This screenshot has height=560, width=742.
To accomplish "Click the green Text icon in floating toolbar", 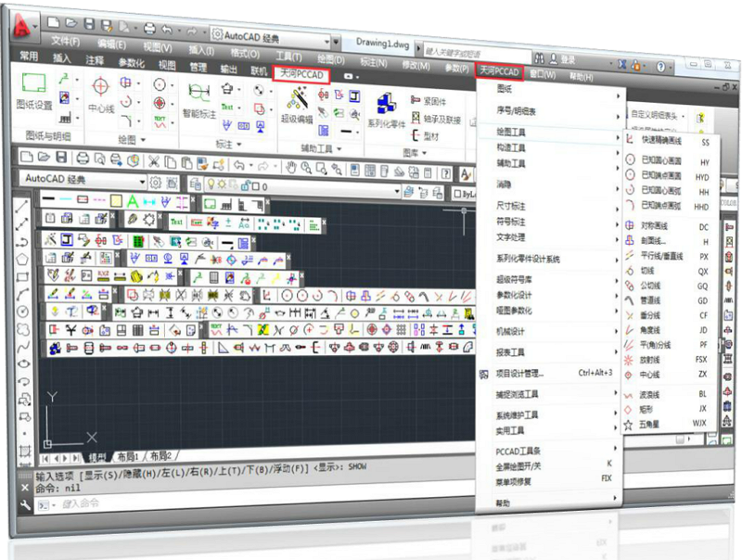I will 176,222.
